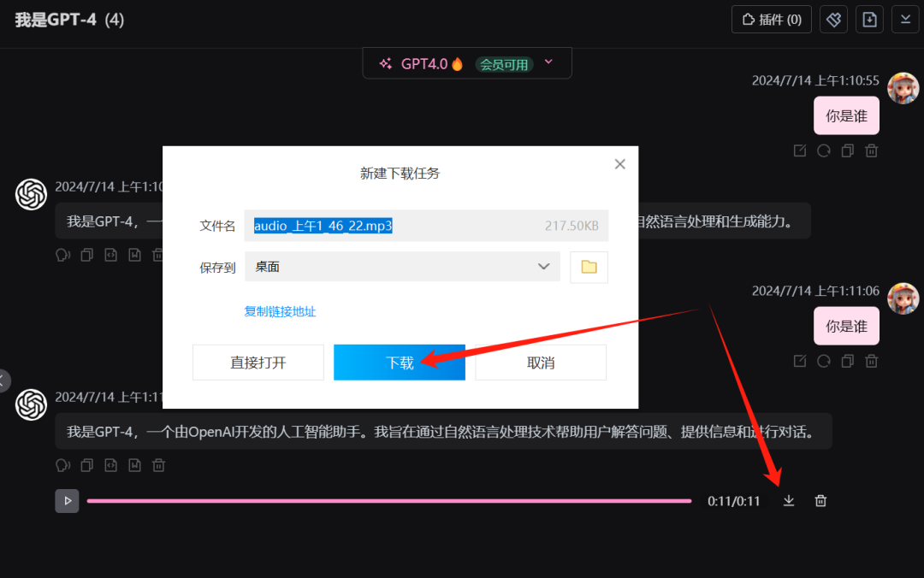Copy the 1:10:55 你是谁 message
The image size is (924, 578).
[847, 150]
